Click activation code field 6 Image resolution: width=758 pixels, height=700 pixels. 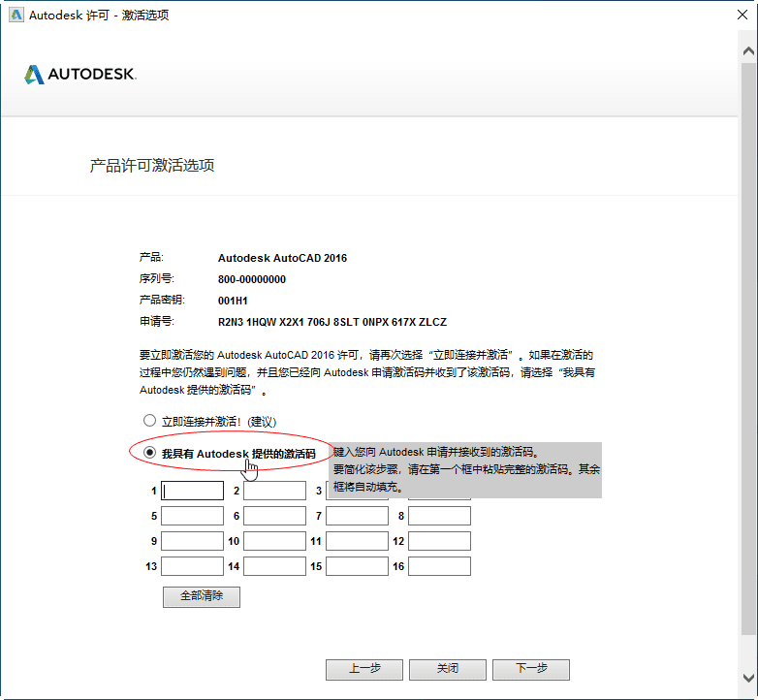point(274,516)
